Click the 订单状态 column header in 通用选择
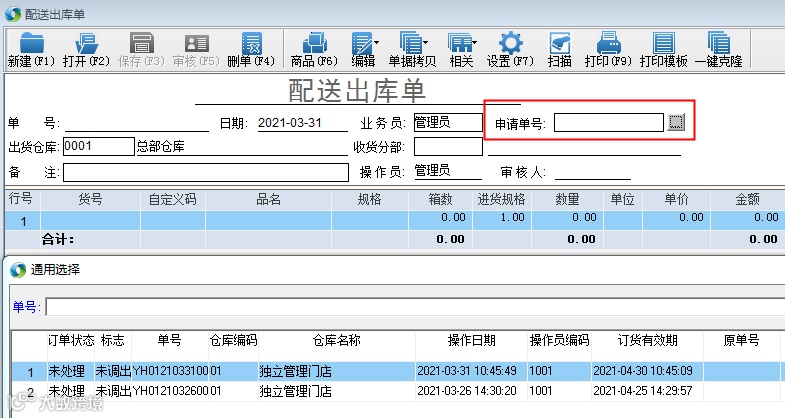The height and width of the screenshot is (418, 785). (71, 340)
